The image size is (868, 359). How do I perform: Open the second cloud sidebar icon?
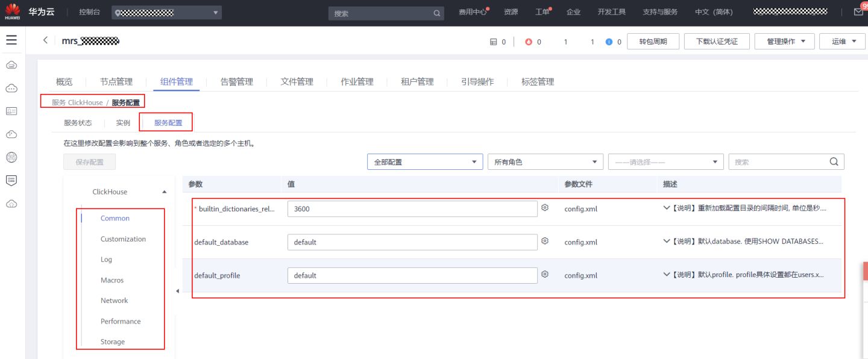[x=11, y=88]
